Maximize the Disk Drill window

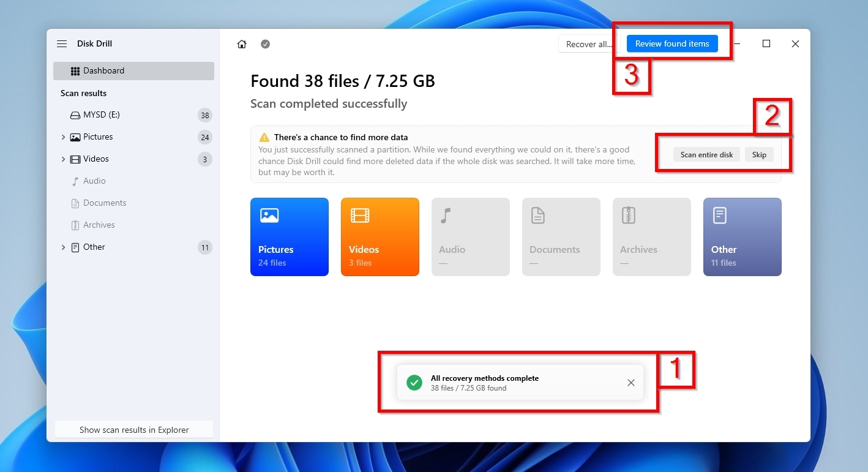point(766,43)
